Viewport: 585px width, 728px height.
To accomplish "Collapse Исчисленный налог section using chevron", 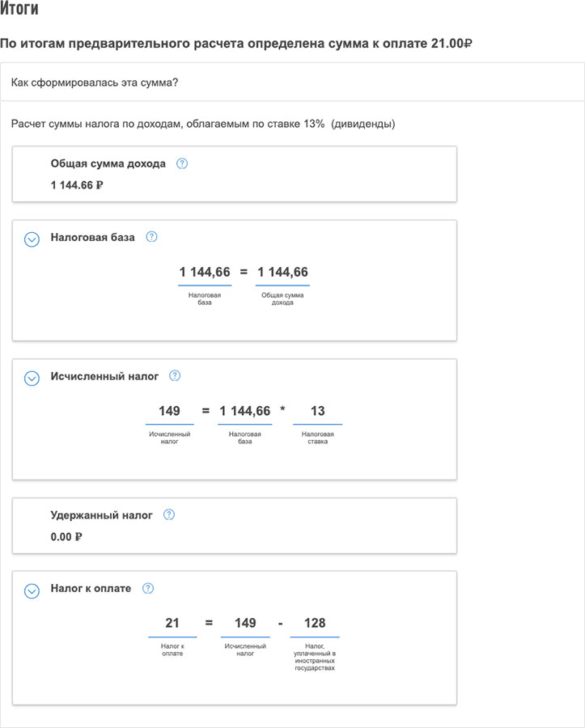I will [x=32, y=379].
